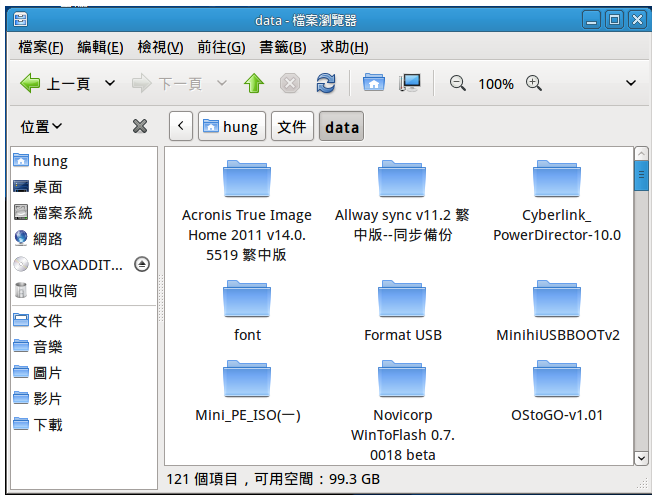Click the vertical scrollbar thumb

641,176
